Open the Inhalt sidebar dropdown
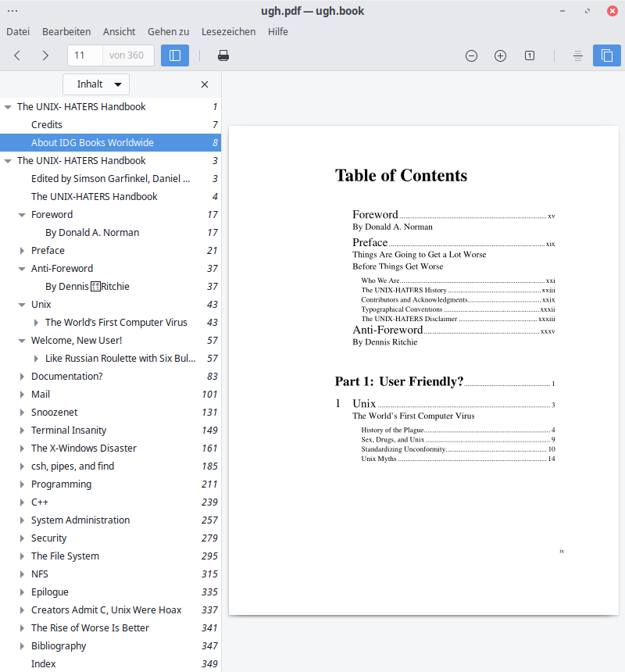Viewport: 625px width, 672px height. click(96, 84)
